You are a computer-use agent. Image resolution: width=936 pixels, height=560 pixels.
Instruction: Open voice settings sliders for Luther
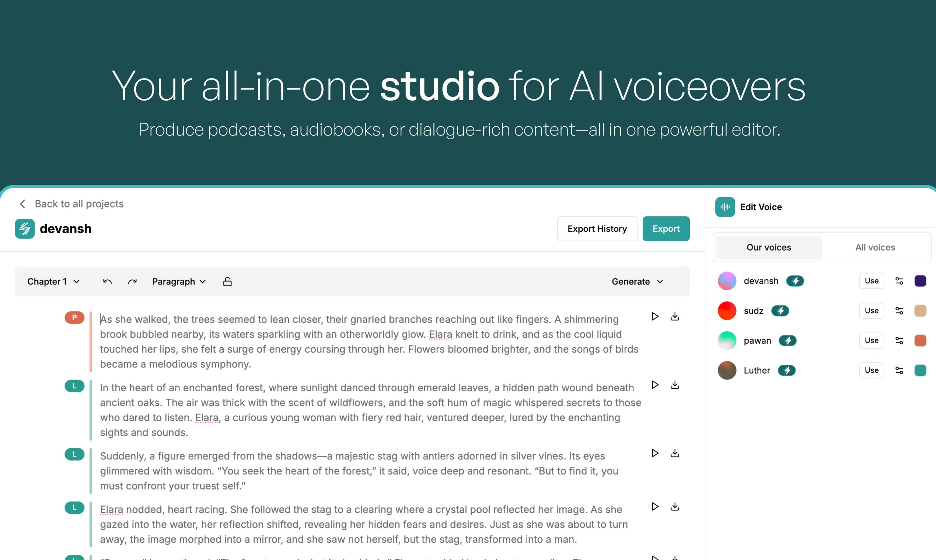coord(899,370)
